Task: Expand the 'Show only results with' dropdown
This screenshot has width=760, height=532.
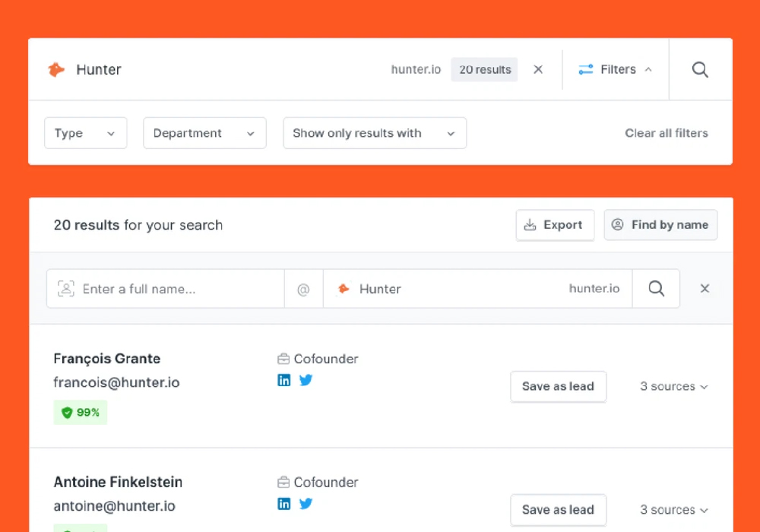Action: (375, 133)
